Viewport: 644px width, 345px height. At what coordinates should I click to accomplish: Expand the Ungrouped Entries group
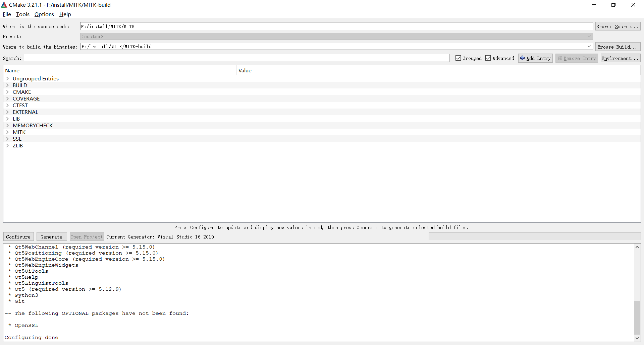click(7, 78)
